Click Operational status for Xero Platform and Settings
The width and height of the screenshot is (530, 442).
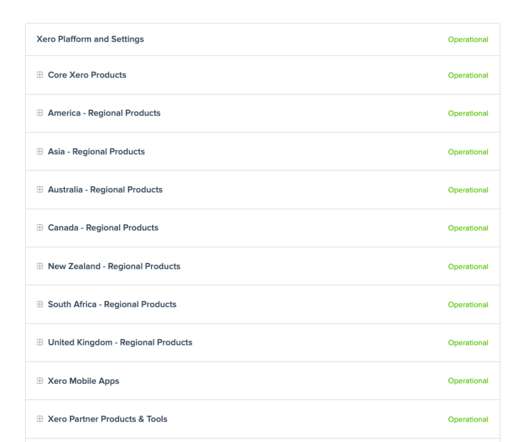[x=468, y=40]
